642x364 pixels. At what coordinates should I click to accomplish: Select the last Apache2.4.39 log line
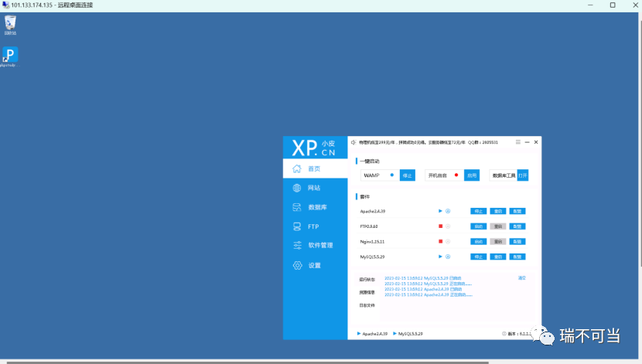click(x=429, y=294)
